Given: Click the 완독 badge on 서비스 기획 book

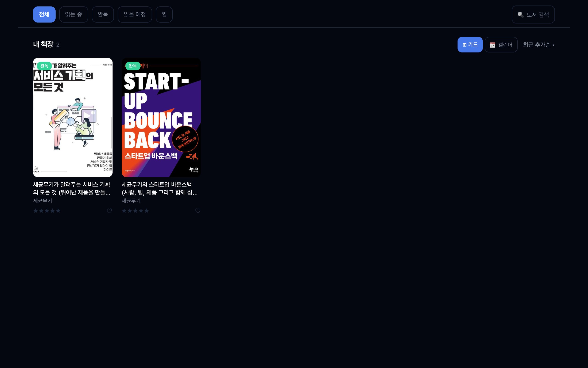Looking at the screenshot, I should click(44, 66).
